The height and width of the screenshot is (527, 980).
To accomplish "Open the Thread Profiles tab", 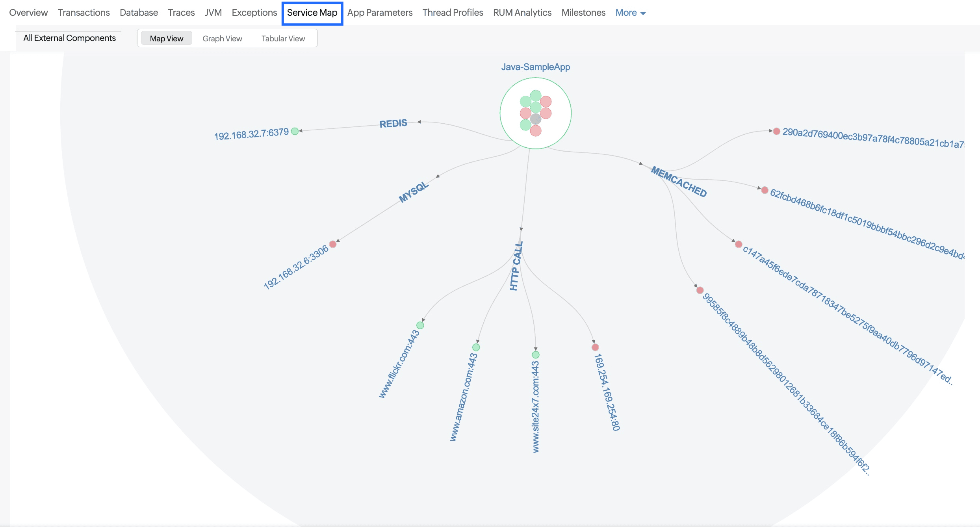I will coord(453,13).
